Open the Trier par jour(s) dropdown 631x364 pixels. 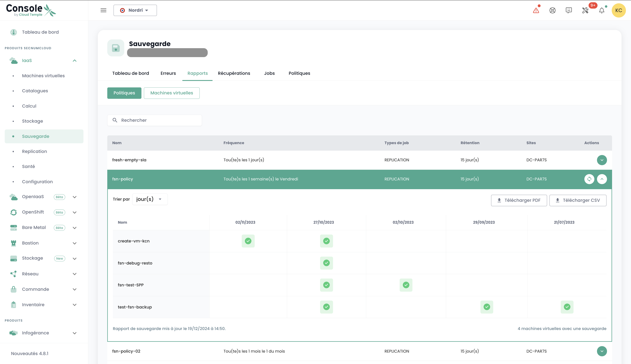point(150,199)
